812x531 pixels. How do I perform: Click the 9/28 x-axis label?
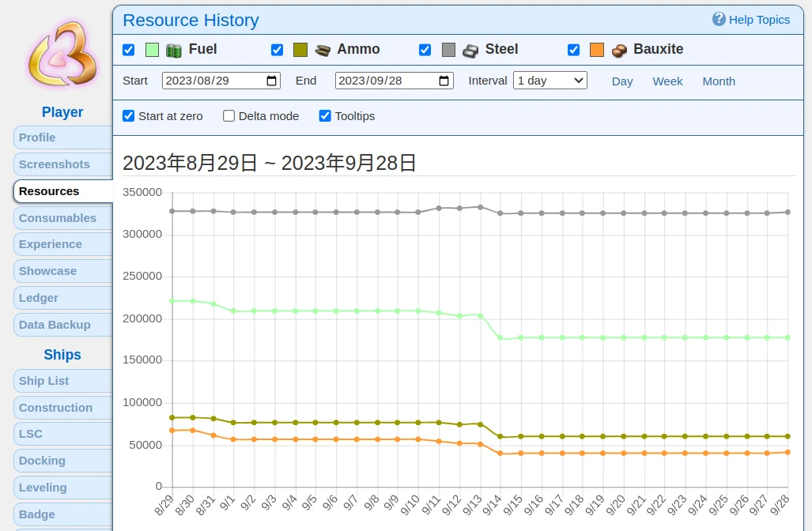click(780, 505)
